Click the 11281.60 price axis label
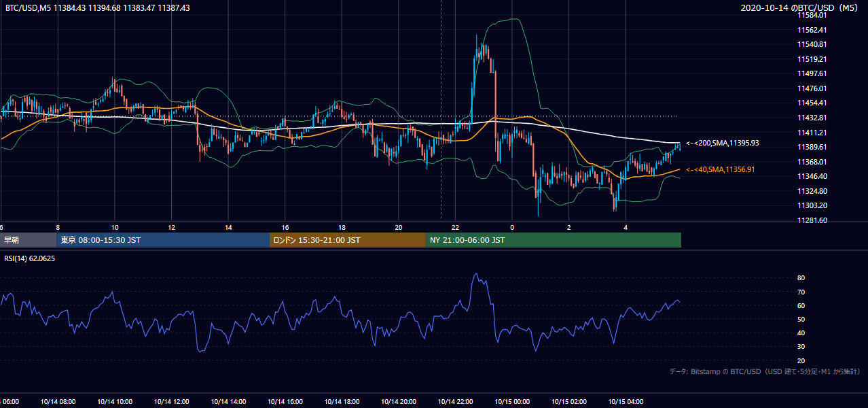The height and width of the screenshot is (408, 868). pyautogui.click(x=812, y=220)
